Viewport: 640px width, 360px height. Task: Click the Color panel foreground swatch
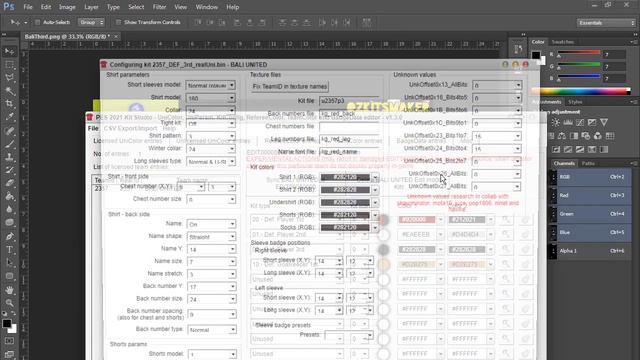pos(536,55)
